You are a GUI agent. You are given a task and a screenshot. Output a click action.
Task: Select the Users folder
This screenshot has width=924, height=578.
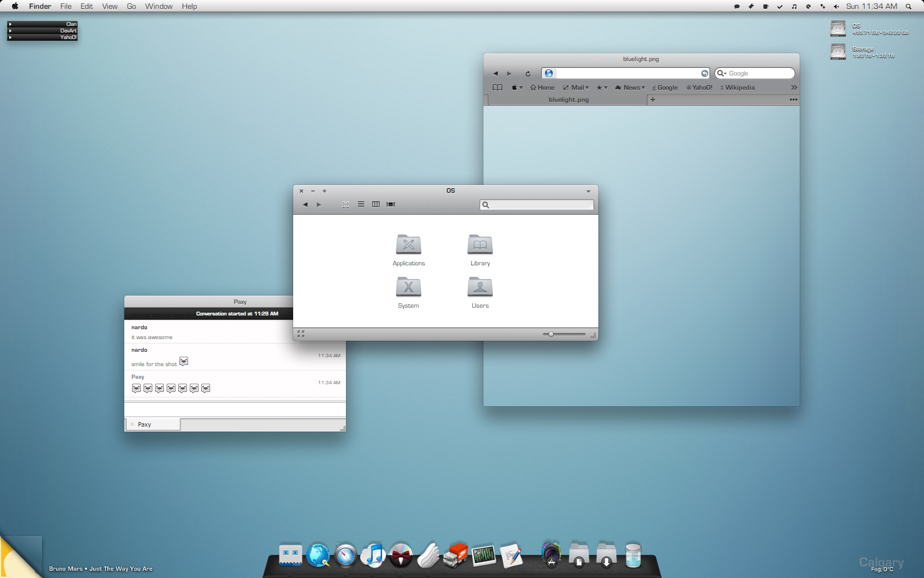click(480, 292)
